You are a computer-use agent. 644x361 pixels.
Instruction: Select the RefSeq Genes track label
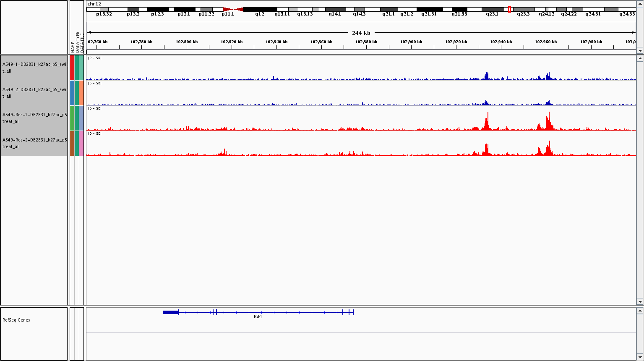(16, 320)
